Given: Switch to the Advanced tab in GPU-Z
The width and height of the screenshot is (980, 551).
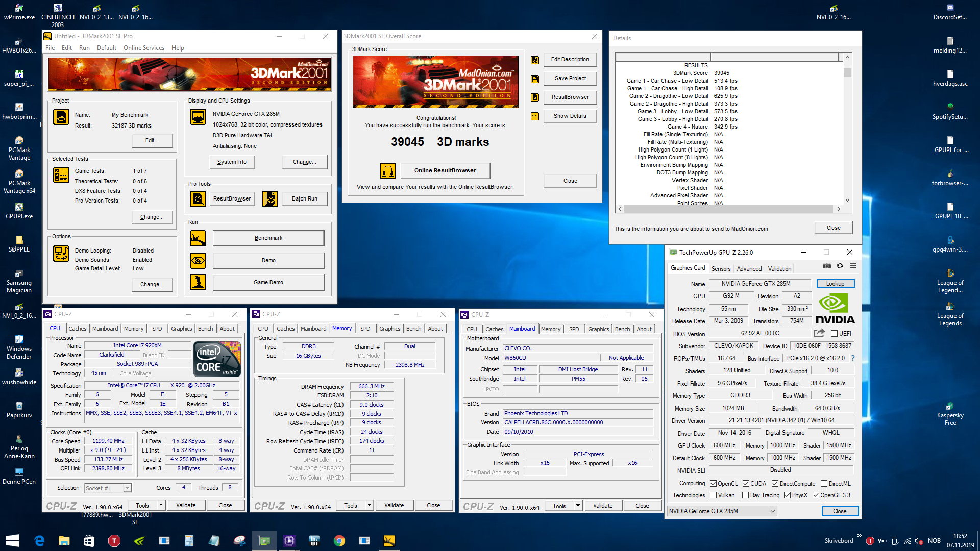Looking at the screenshot, I should [x=749, y=269].
